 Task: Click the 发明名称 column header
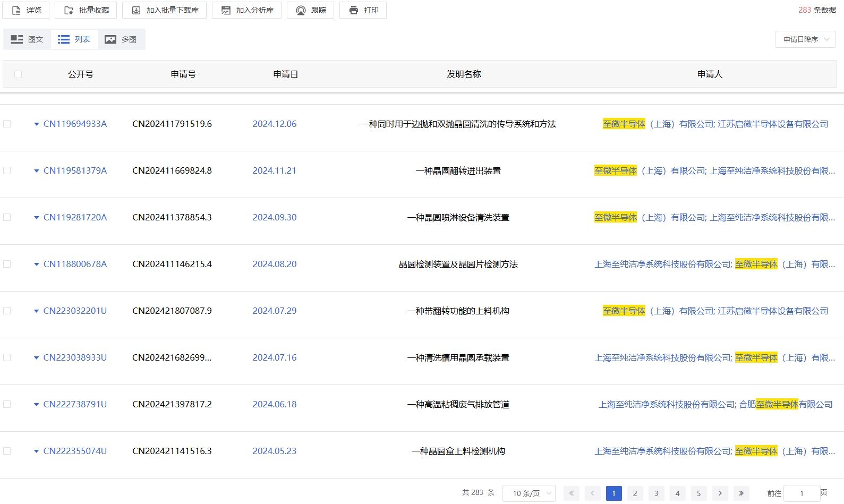[x=464, y=74]
